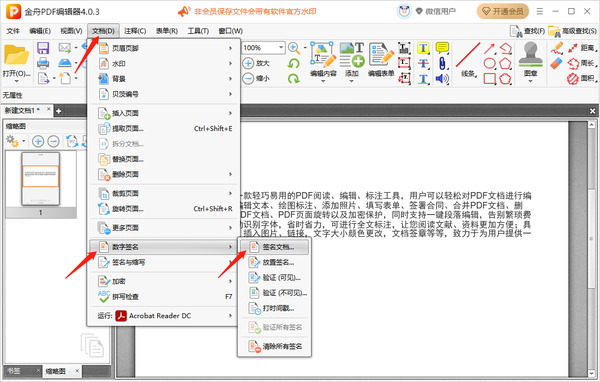Image resolution: width=600 pixels, height=382 pixels.
Task: Select the strikethrough text T icon
Action: point(423,64)
